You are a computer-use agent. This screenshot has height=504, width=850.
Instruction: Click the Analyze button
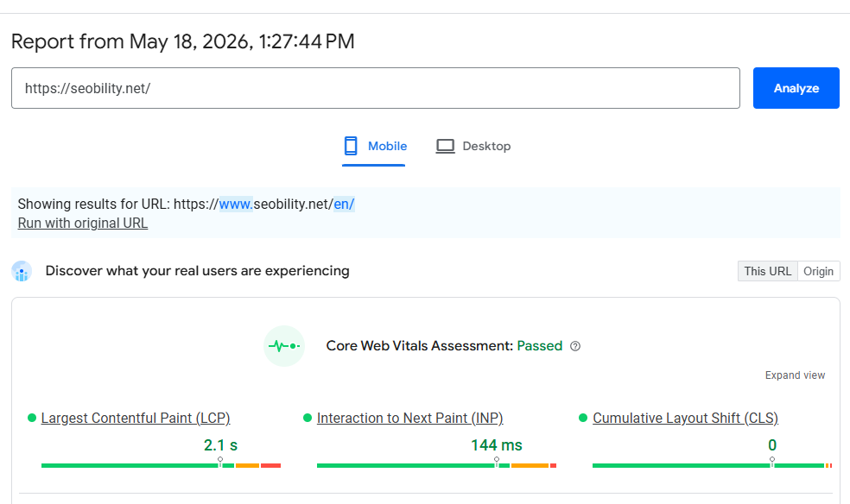[796, 88]
